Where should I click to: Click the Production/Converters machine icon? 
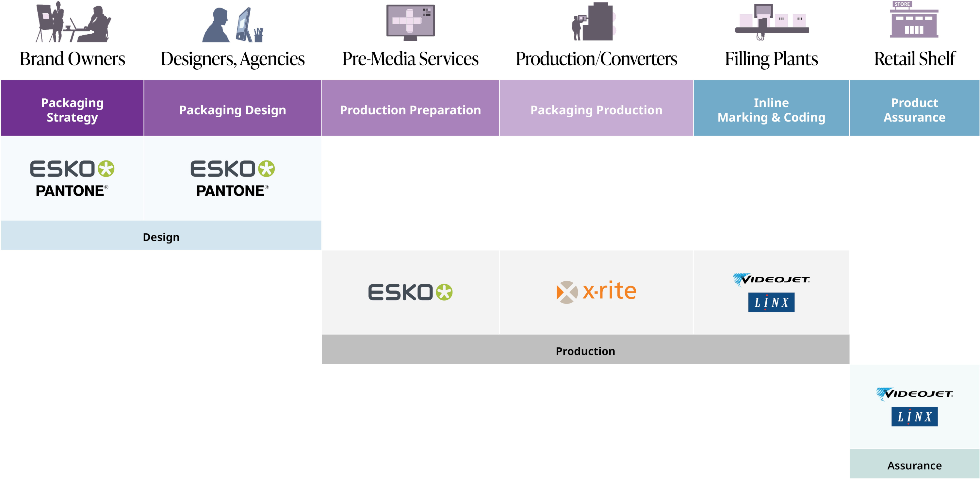click(594, 22)
